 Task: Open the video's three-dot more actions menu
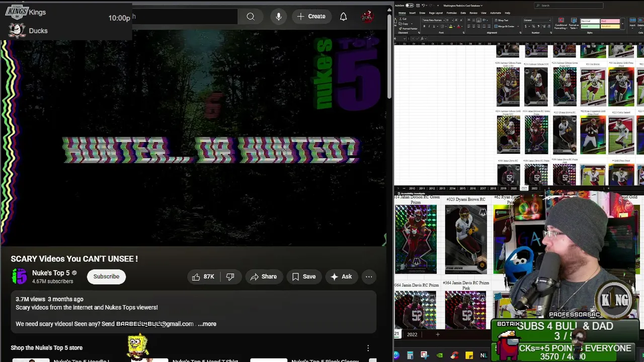coord(369,277)
